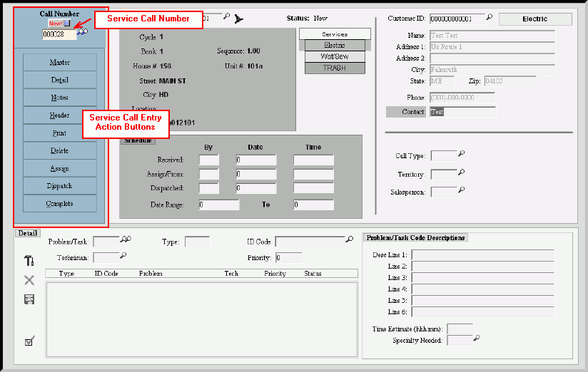Select the TRASH service tab
The image size is (588, 372).
point(335,68)
